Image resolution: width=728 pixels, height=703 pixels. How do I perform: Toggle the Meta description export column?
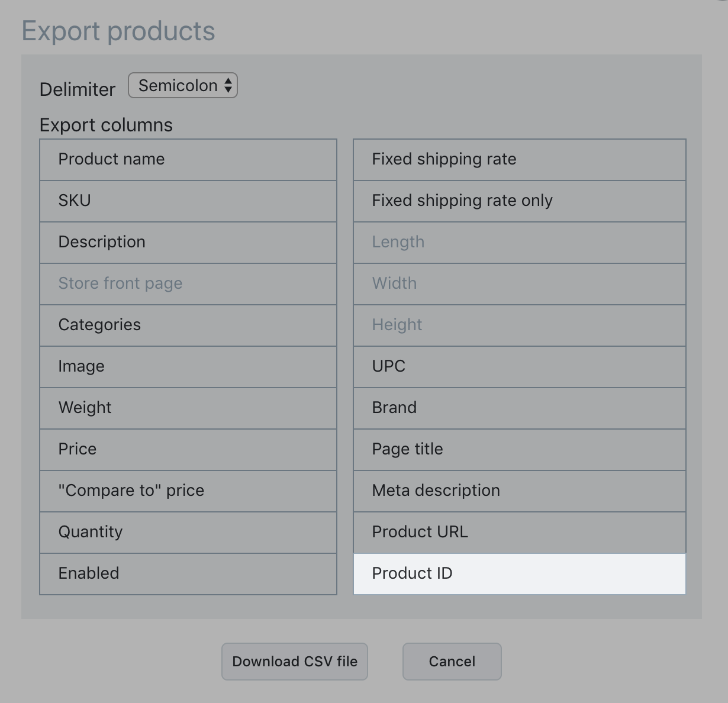pos(520,491)
